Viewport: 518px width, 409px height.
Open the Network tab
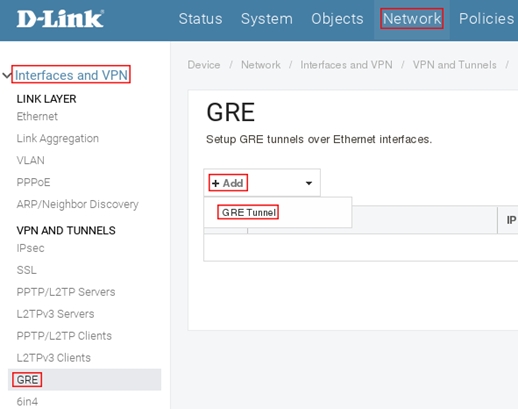point(412,19)
